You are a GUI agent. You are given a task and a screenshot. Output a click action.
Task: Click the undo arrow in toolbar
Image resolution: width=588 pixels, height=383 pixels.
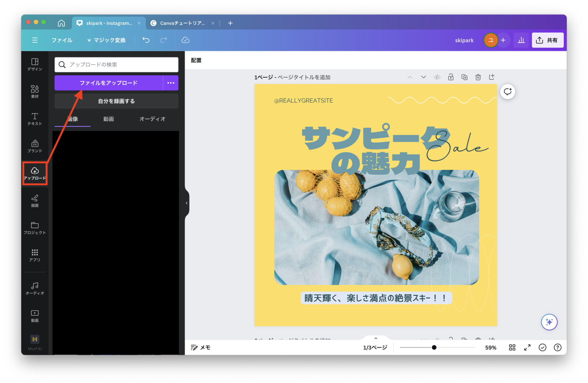pyautogui.click(x=146, y=40)
